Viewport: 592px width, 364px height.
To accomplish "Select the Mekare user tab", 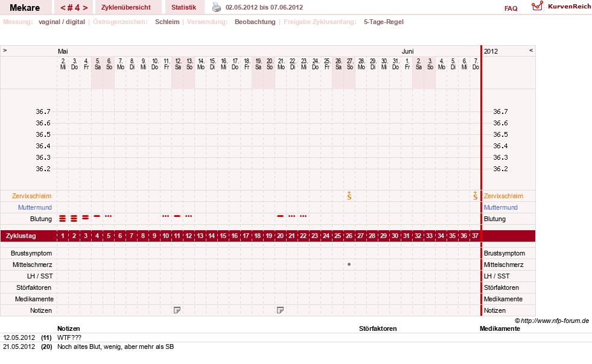I will [25, 8].
